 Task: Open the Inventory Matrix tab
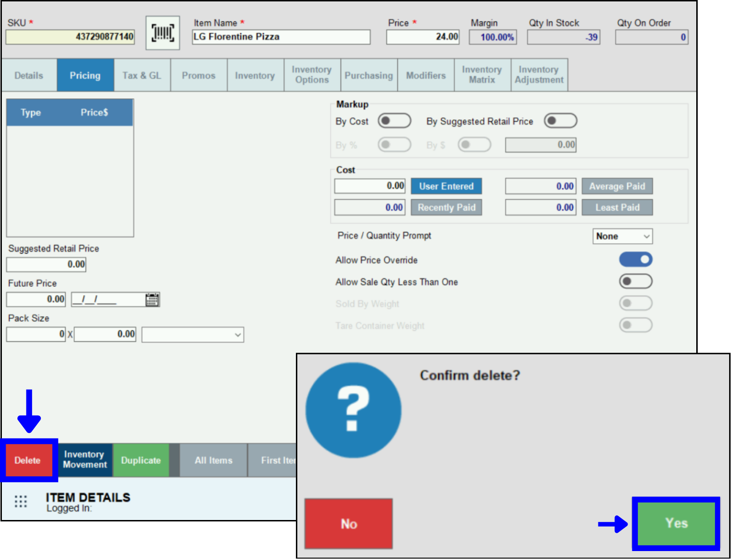click(482, 75)
